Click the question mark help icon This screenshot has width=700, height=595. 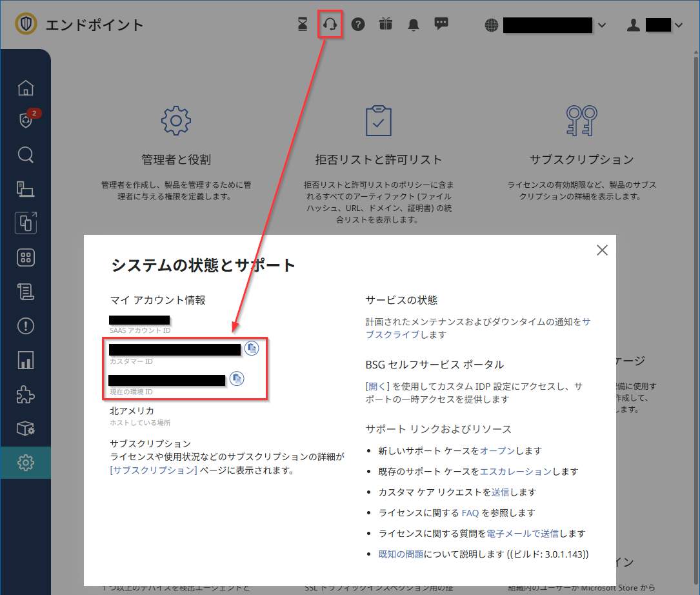tap(358, 24)
